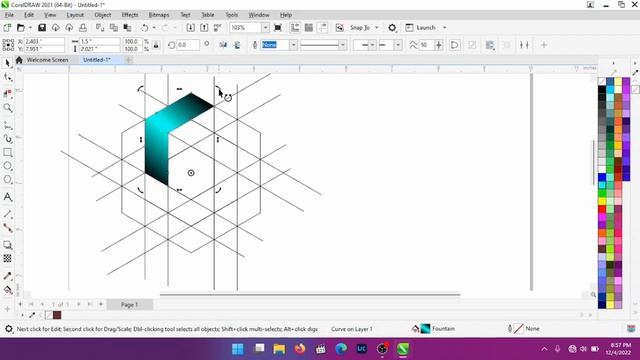Select the Rectangle tool
The image size is (640, 360).
coord(7,152)
